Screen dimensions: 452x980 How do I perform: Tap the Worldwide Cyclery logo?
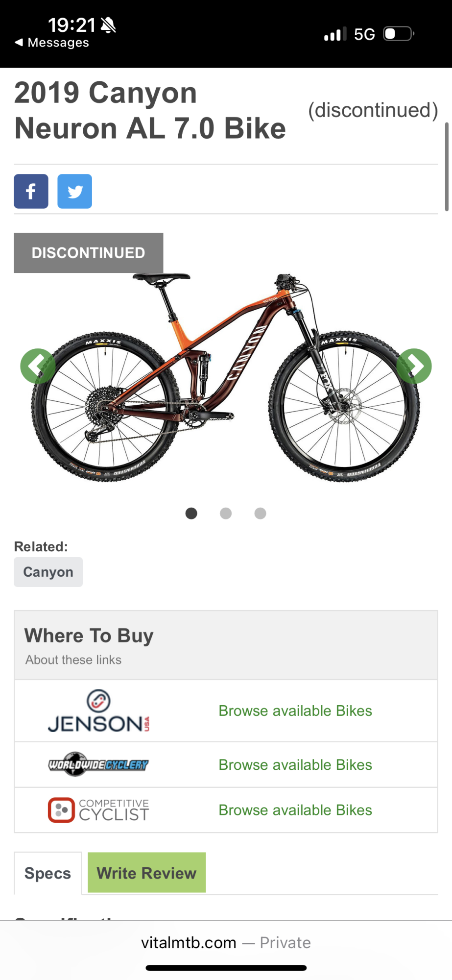[98, 764]
